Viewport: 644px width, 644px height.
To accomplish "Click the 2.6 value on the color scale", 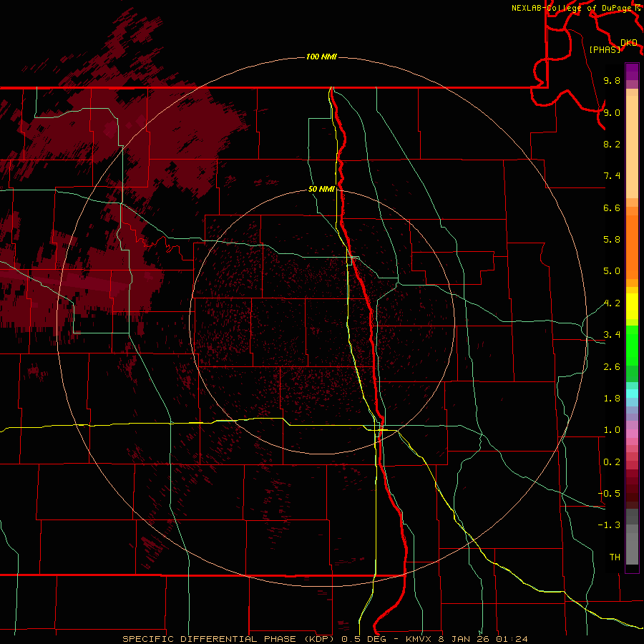I will click(x=612, y=367).
